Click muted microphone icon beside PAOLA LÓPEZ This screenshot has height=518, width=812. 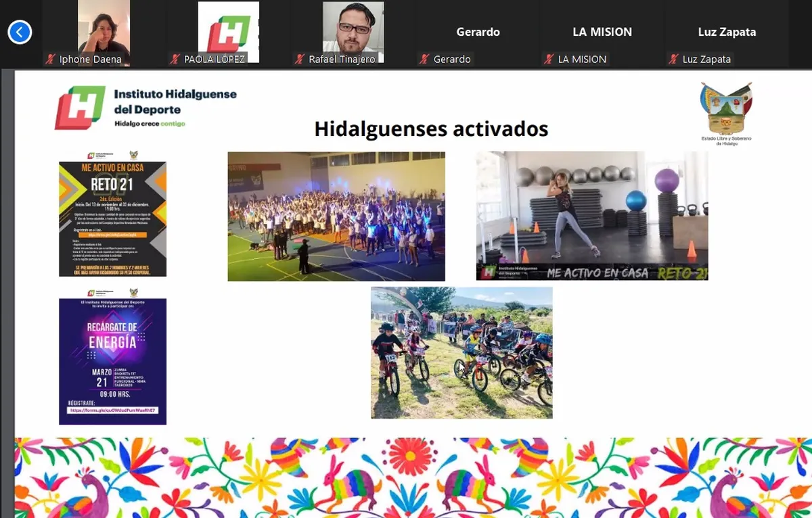tap(175, 60)
